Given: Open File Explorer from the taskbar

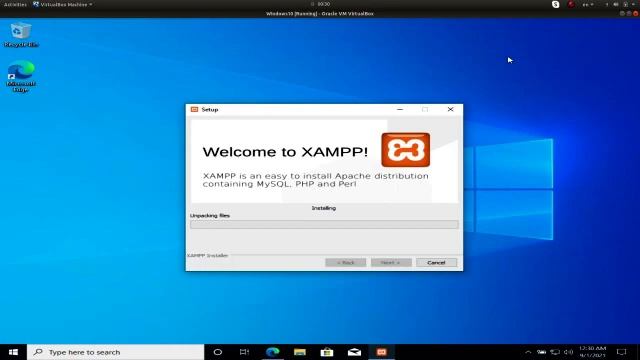Looking at the screenshot, I should [x=300, y=352].
